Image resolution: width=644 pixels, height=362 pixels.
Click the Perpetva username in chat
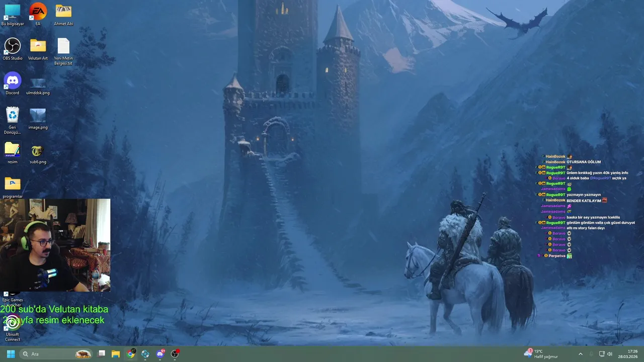tap(557, 256)
